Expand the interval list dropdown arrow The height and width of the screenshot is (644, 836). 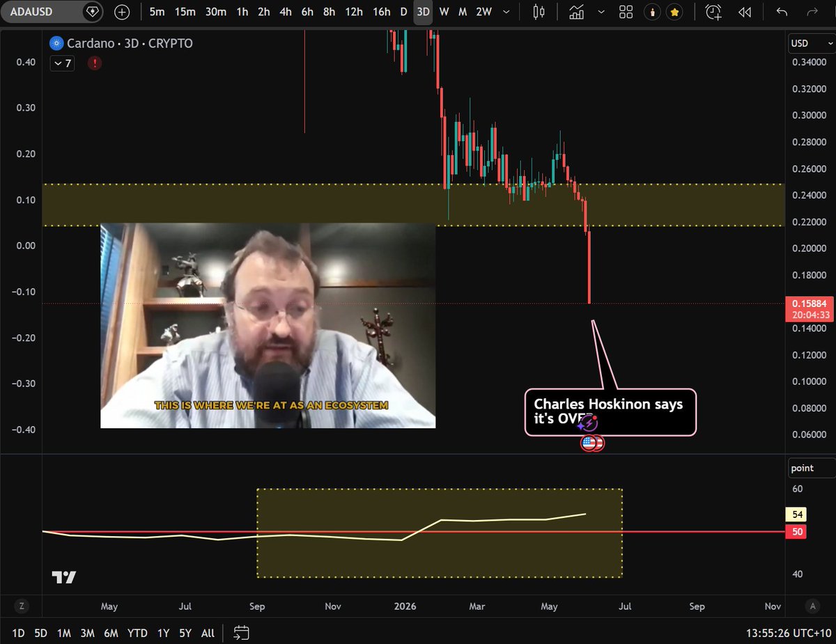(x=506, y=12)
